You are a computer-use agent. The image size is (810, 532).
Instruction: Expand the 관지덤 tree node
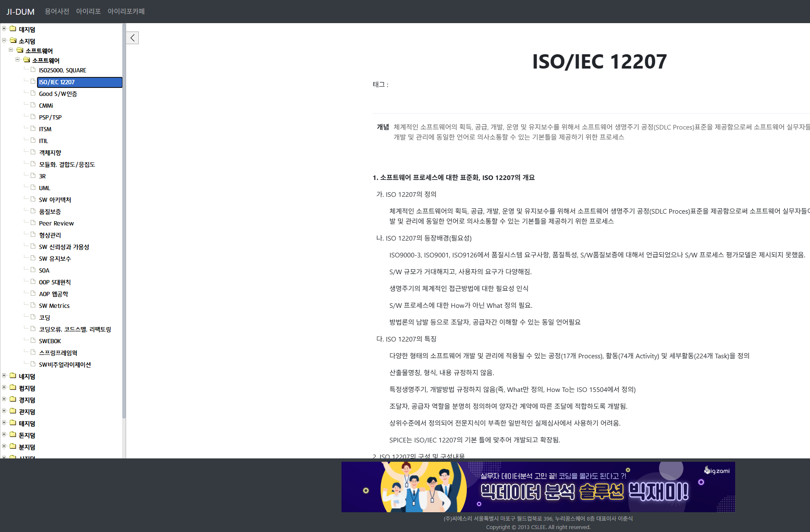[x=4, y=411]
